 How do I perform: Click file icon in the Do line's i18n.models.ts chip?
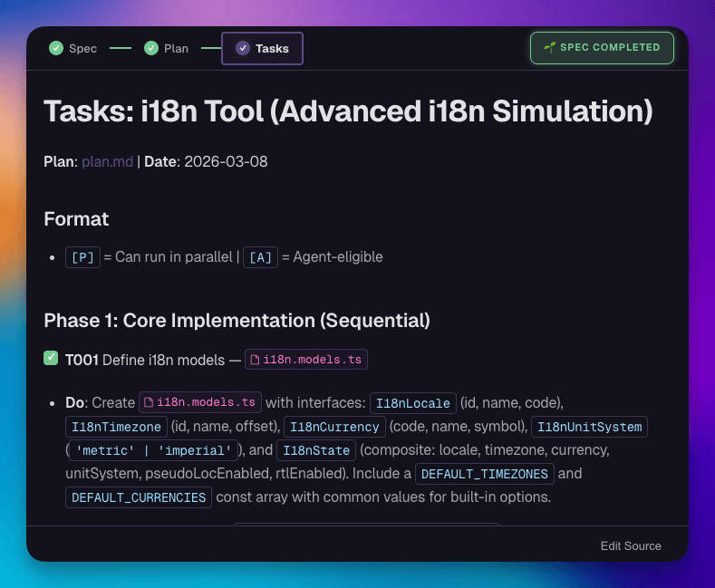point(149,401)
